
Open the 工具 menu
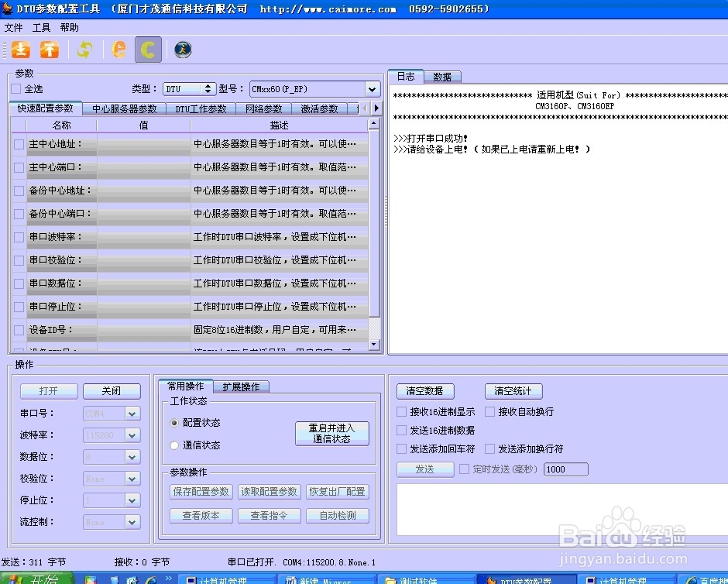[x=41, y=28]
